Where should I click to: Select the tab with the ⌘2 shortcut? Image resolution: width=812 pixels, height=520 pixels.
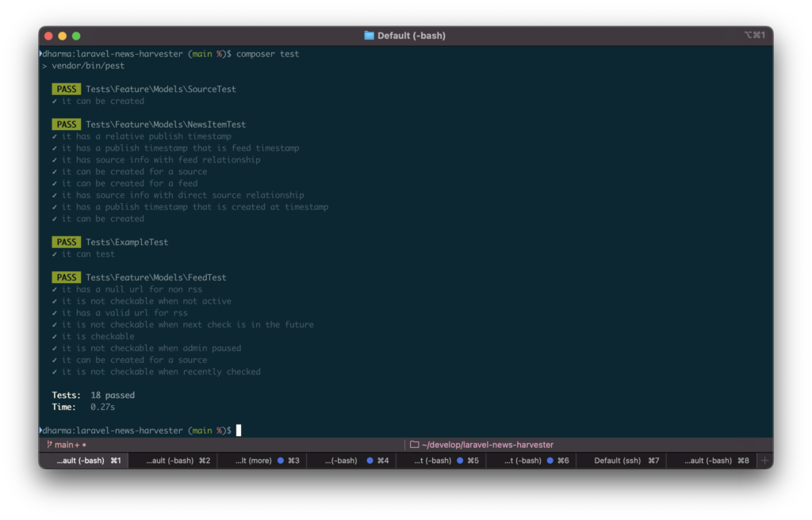(x=171, y=460)
